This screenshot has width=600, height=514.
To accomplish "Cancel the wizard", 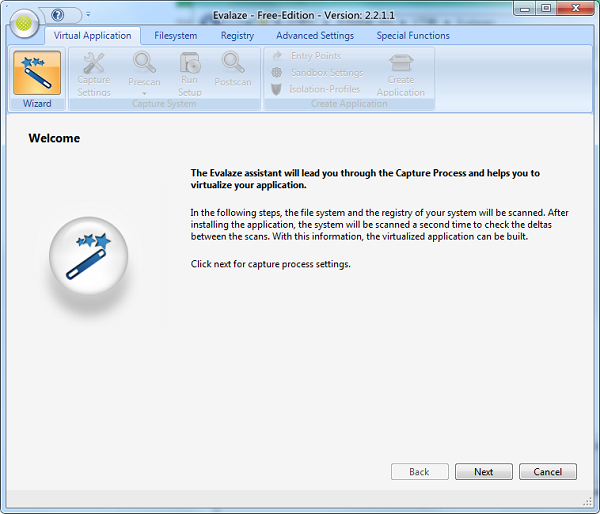I will point(548,472).
